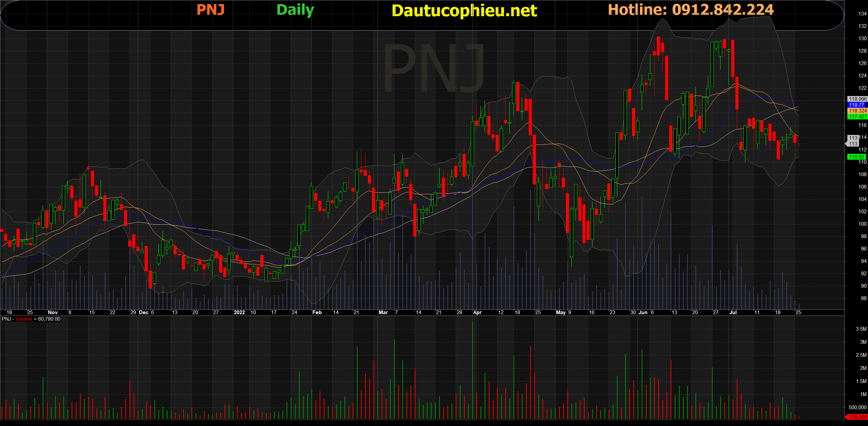Image resolution: width=868 pixels, height=426 pixels.
Task: Click the Hotline 0912.842.224 text
Action: click(x=691, y=10)
